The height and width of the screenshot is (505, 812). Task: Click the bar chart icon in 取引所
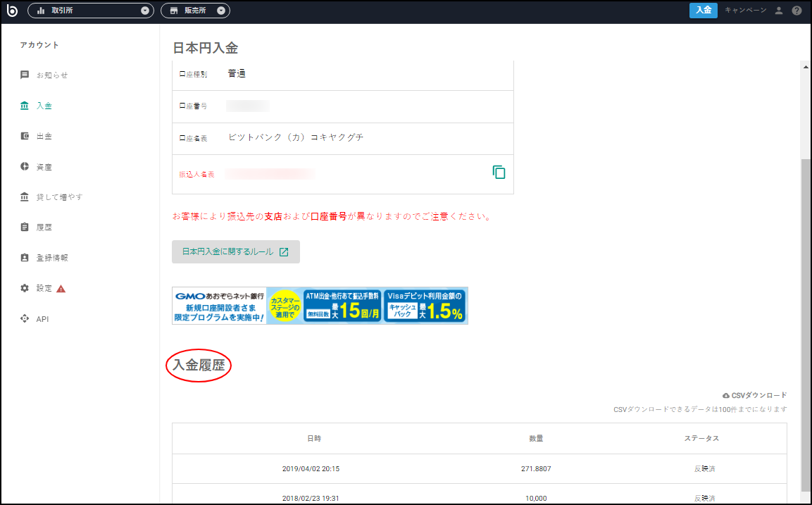tap(41, 11)
